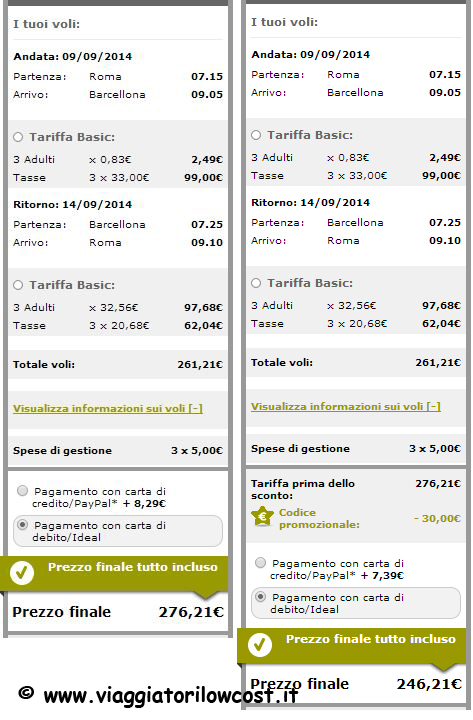Click the 276,21€ final price in left panel

coord(191,612)
